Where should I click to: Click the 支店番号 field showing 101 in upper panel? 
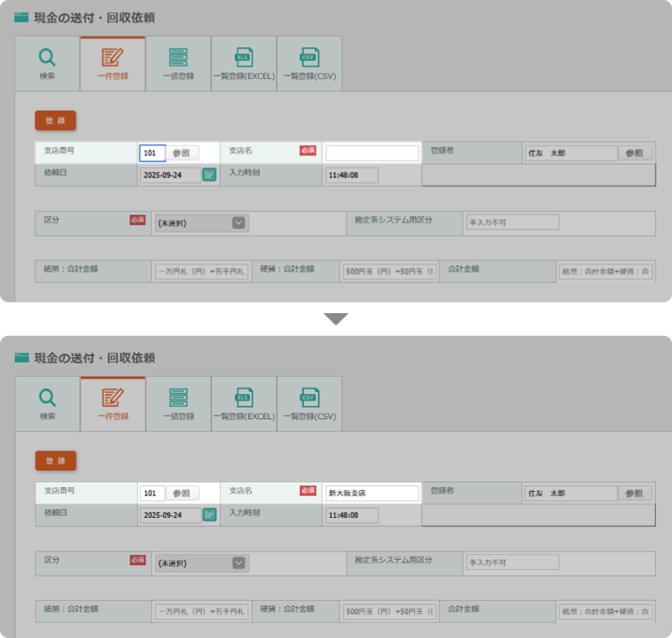[151, 153]
